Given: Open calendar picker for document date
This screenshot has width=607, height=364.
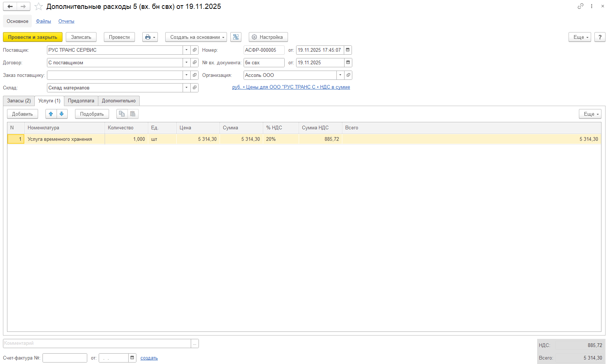Looking at the screenshot, I should tap(348, 50).
